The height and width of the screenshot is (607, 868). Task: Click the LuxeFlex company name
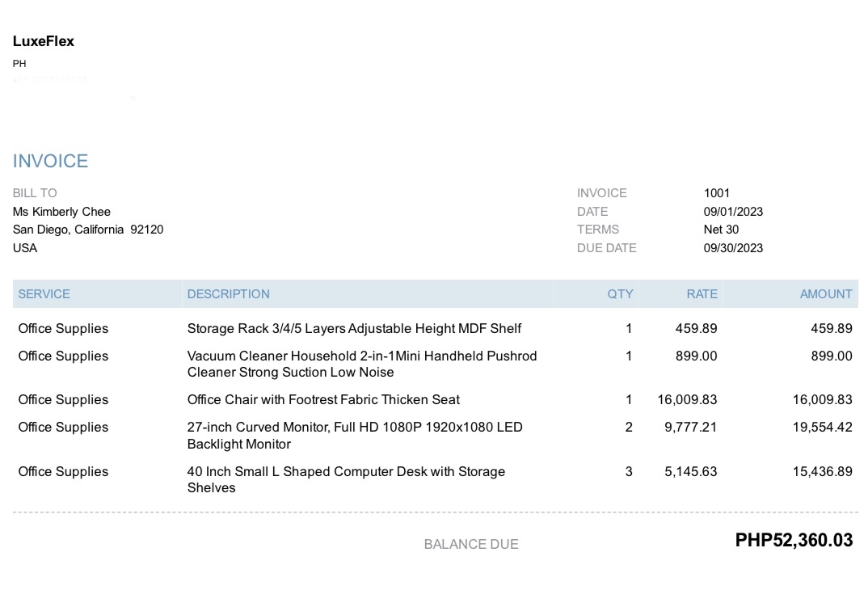[44, 42]
